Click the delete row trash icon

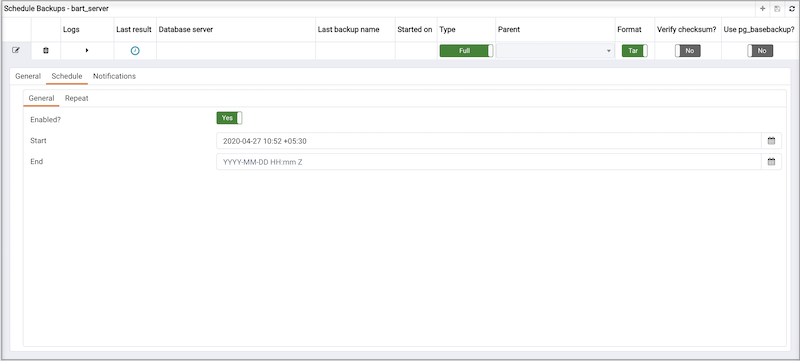(x=45, y=50)
